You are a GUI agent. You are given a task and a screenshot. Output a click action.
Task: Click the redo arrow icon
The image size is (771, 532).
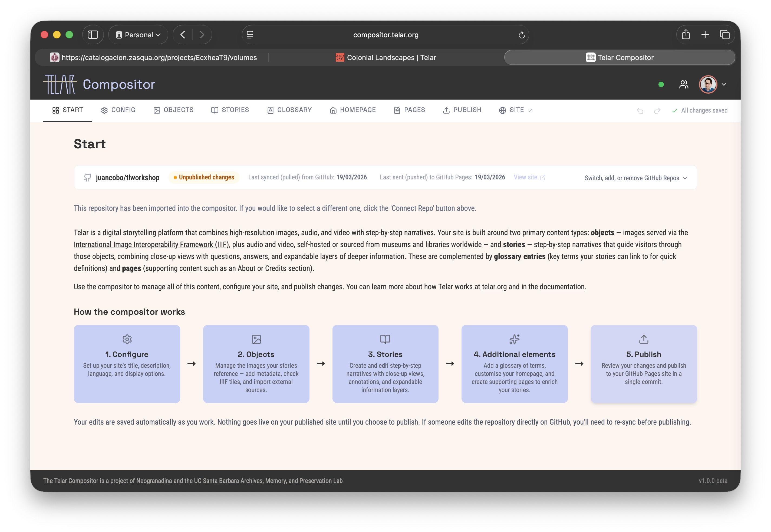pyautogui.click(x=657, y=111)
